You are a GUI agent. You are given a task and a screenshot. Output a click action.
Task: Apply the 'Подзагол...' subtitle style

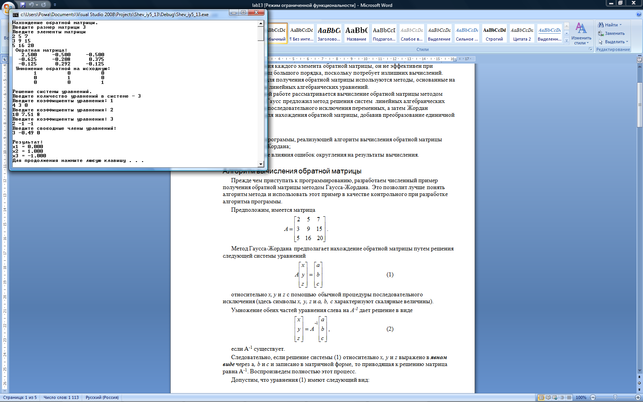384,33
